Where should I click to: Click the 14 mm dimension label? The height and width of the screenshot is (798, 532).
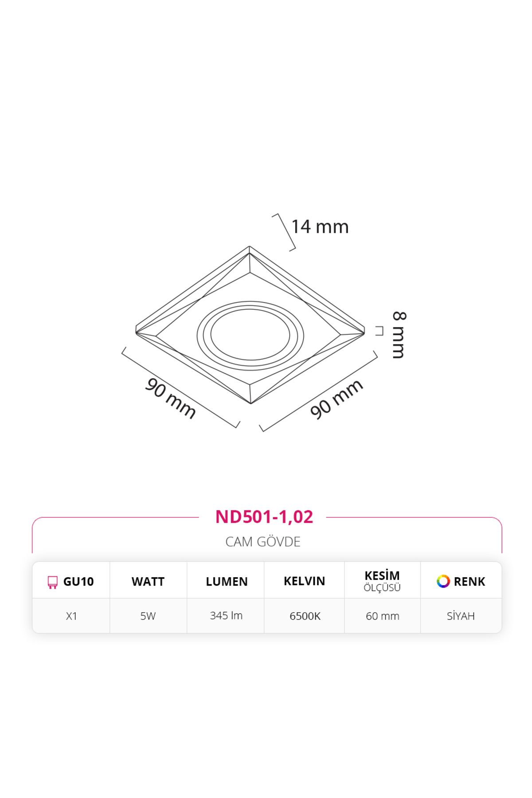[x=320, y=227]
